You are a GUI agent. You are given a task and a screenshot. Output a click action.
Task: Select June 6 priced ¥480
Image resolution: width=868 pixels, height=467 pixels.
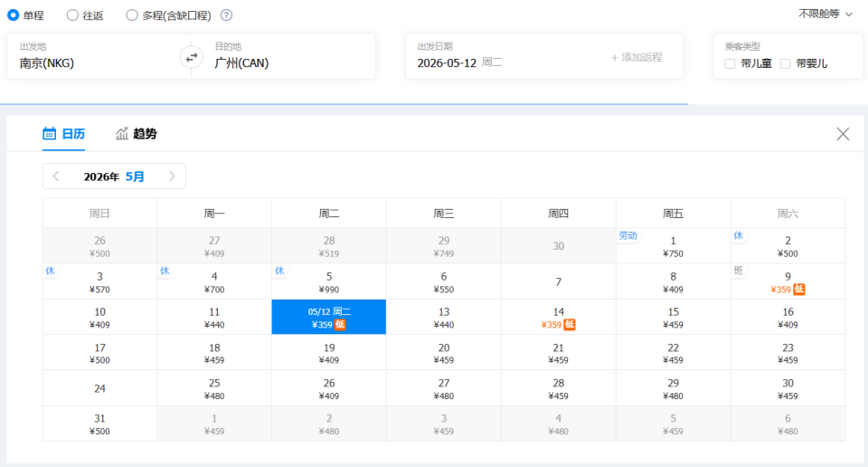(788, 424)
